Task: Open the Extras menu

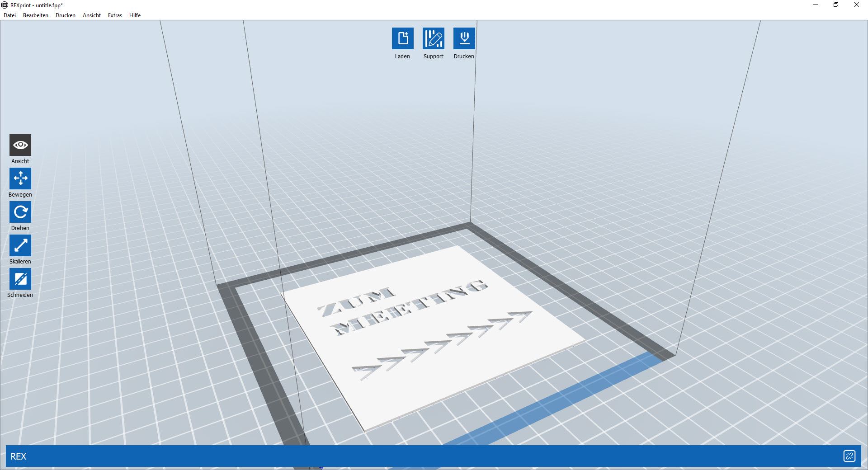Action: click(115, 15)
